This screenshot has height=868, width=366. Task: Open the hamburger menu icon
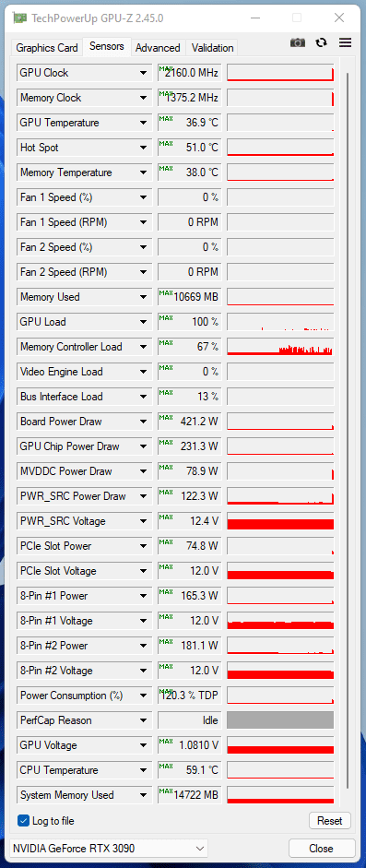346,42
